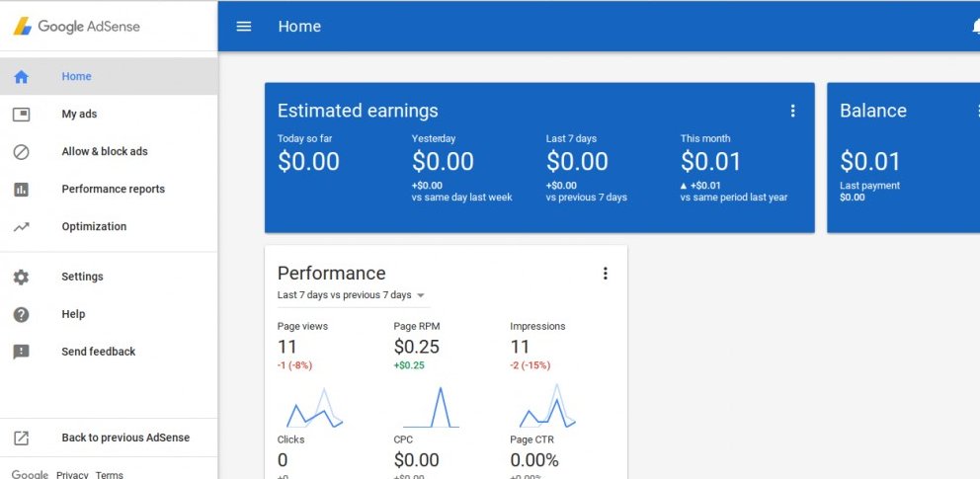Viewport: 980px width, 479px height.
Task: Click the Page views value 11
Action: [x=286, y=346]
